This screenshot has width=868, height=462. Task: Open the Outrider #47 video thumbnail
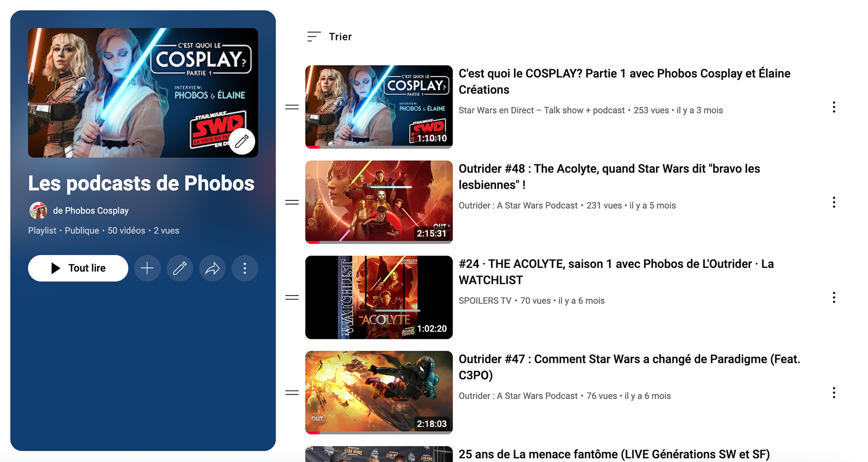[x=379, y=392]
